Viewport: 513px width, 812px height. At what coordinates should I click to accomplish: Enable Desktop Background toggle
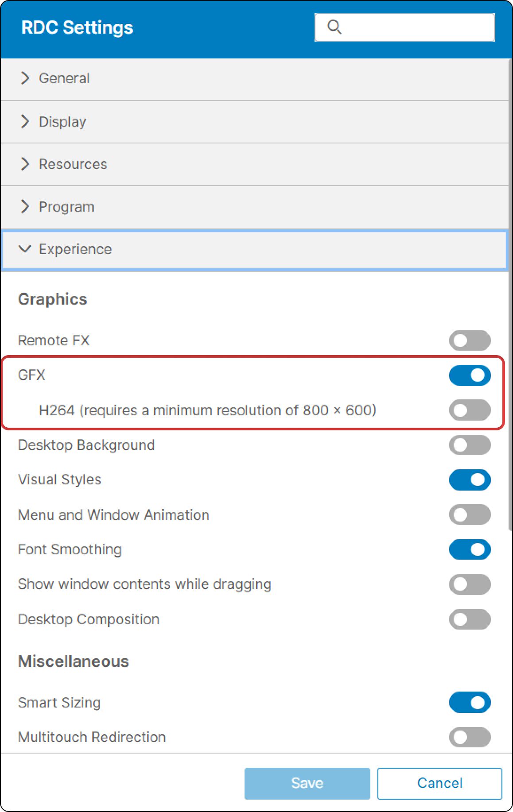point(470,445)
